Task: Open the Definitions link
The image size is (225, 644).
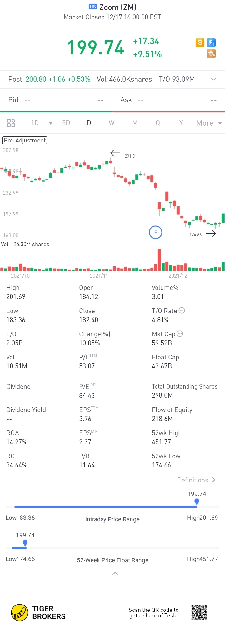Action: 196,480
